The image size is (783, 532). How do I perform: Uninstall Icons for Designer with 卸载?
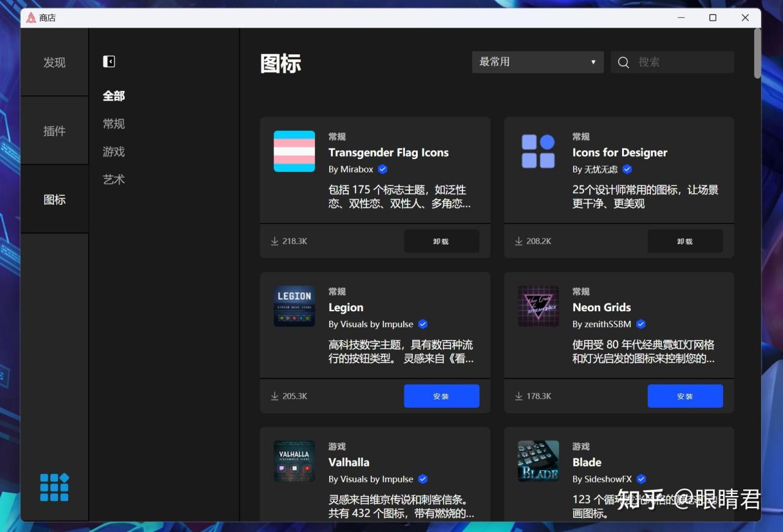685,241
